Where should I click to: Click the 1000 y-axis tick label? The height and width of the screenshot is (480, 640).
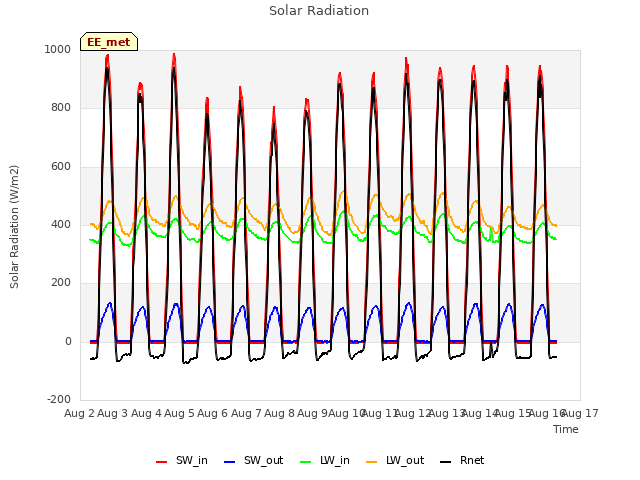[x=58, y=49]
